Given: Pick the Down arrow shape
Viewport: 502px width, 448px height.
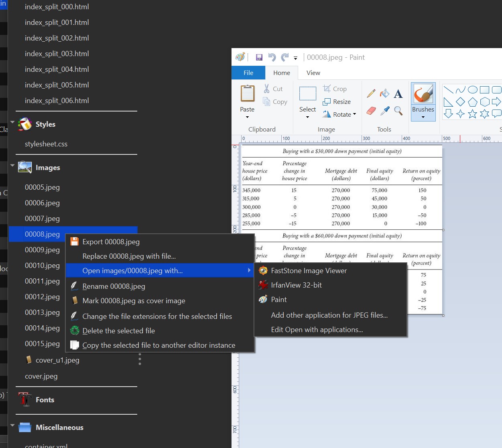Looking at the screenshot, I should point(449,114).
